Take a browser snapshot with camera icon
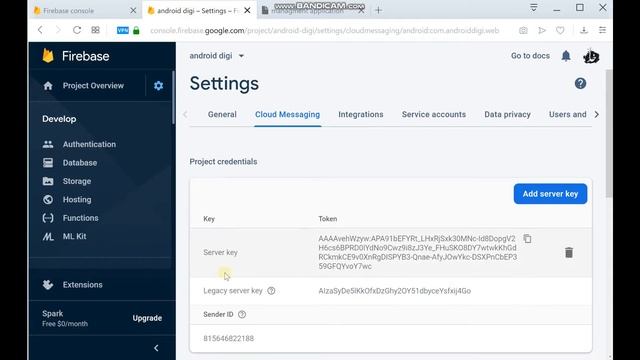The image size is (640, 360). tap(523, 30)
